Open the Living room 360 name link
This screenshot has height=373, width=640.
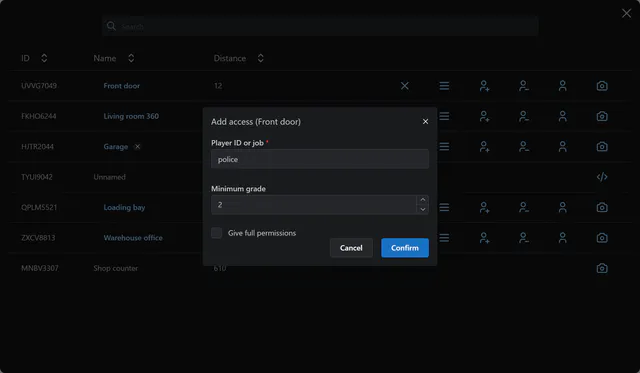(x=131, y=116)
